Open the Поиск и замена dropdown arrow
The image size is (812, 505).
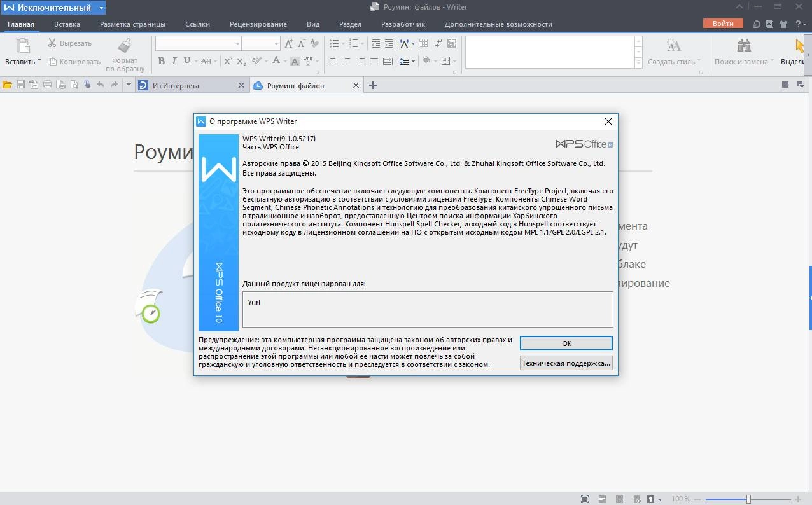coord(773,62)
